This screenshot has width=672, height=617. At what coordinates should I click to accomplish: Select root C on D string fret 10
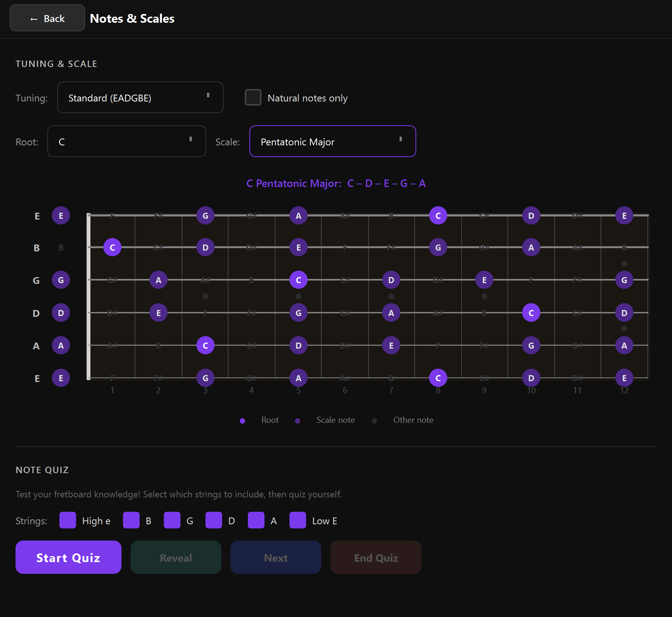(531, 313)
